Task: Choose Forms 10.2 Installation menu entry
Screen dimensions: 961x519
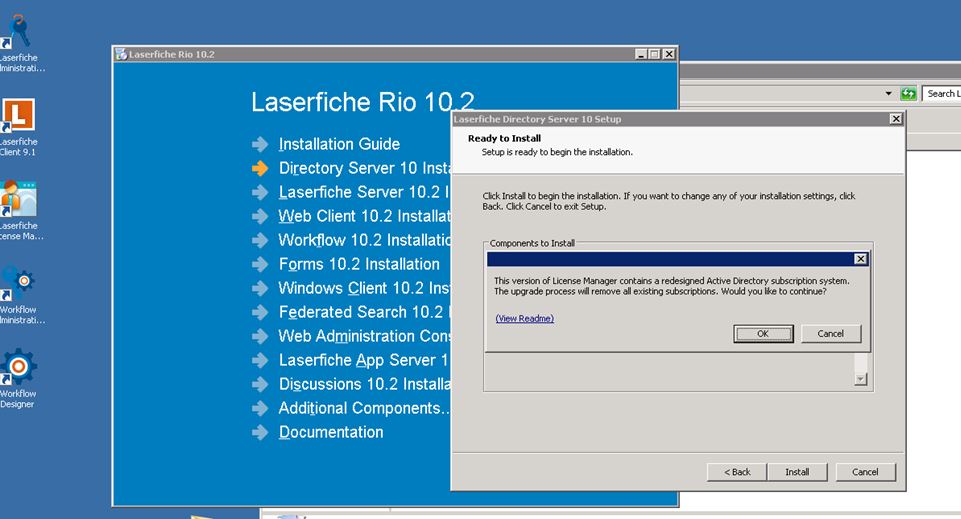Action: [359, 264]
